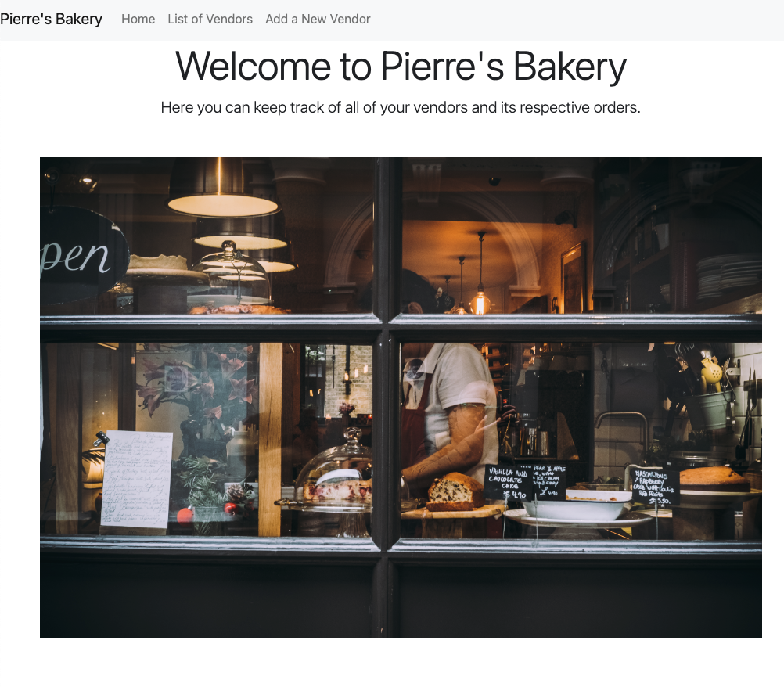
Task: Click the Pierre's Bakery brand link
Action: pos(51,19)
